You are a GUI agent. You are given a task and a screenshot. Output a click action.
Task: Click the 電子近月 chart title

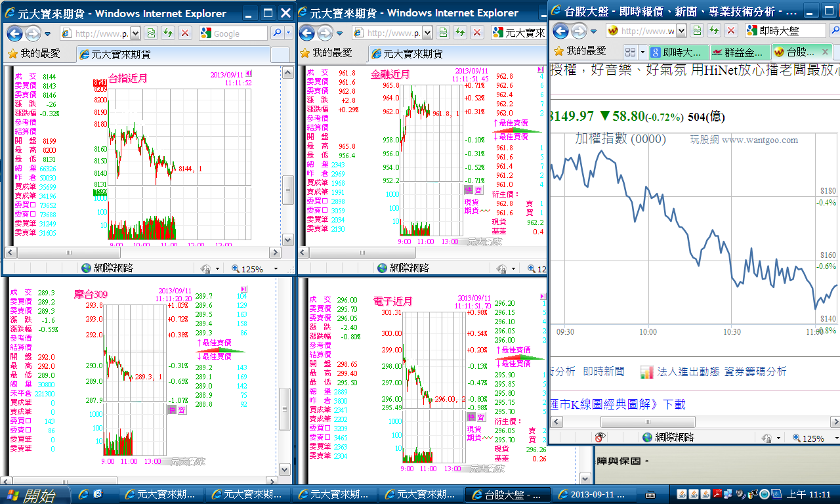click(x=392, y=301)
